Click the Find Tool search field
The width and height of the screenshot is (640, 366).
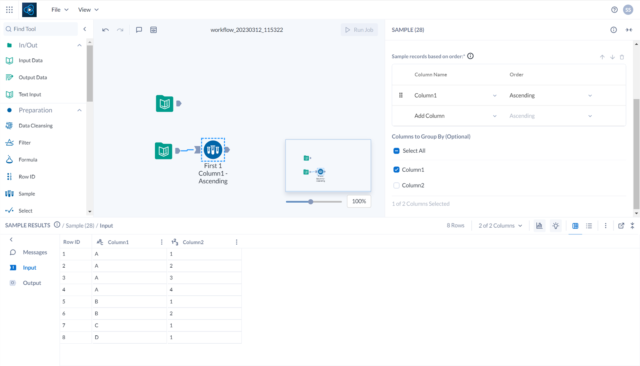(41, 29)
